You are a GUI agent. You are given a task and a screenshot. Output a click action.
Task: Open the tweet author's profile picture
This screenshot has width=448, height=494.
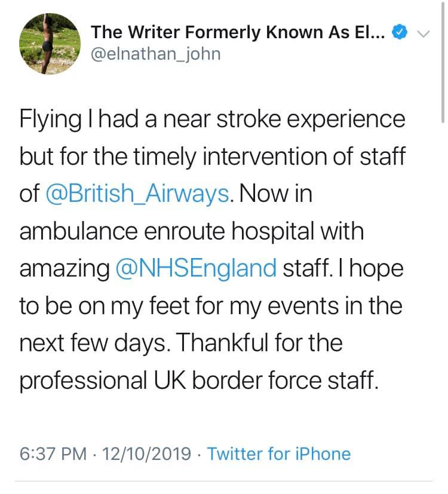(50, 43)
